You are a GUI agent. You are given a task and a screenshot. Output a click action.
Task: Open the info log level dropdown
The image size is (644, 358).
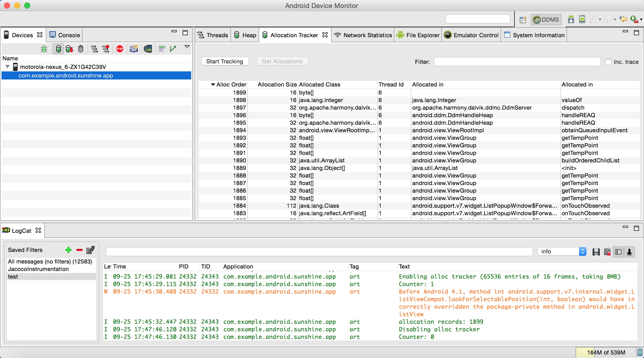562,251
